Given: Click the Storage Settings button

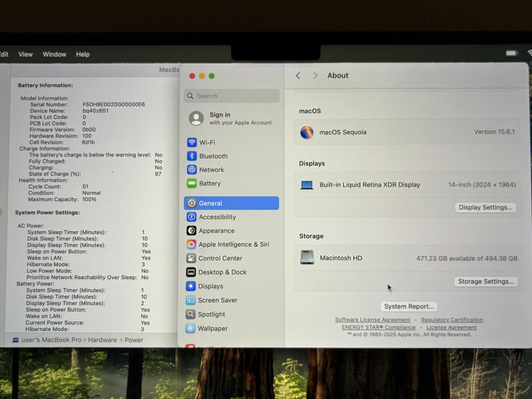Looking at the screenshot, I should 485,282.
